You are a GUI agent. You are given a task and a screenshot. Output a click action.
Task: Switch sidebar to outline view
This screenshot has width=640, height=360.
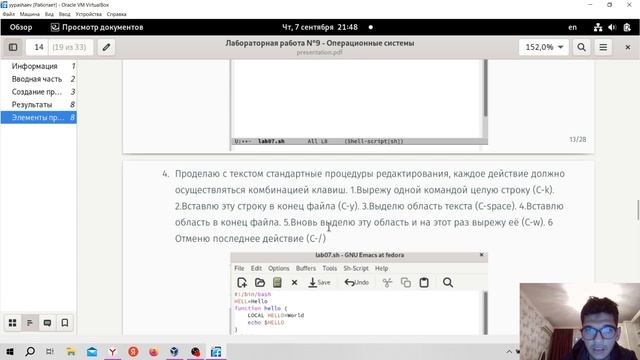click(x=30, y=323)
